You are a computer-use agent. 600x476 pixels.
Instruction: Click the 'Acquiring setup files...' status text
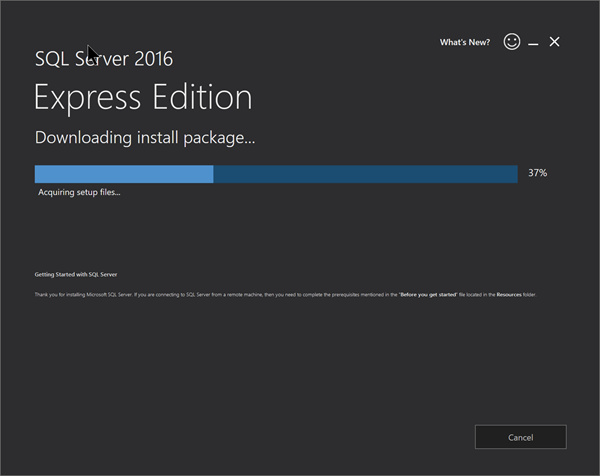79,192
